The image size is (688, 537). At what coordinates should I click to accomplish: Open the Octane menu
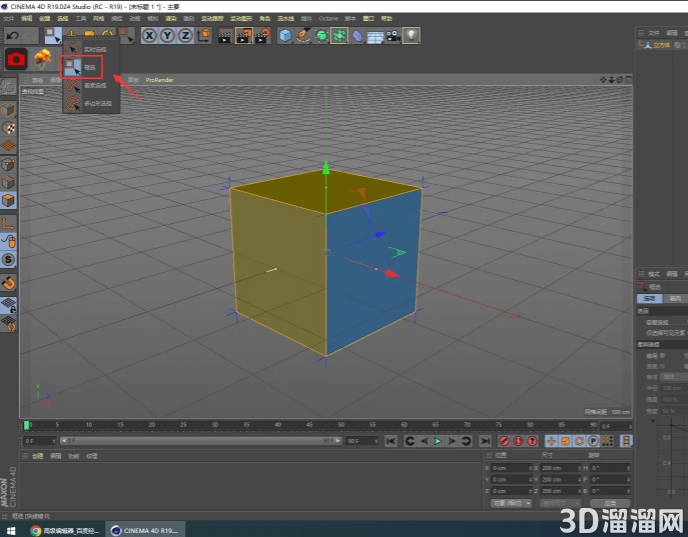[x=328, y=18]
